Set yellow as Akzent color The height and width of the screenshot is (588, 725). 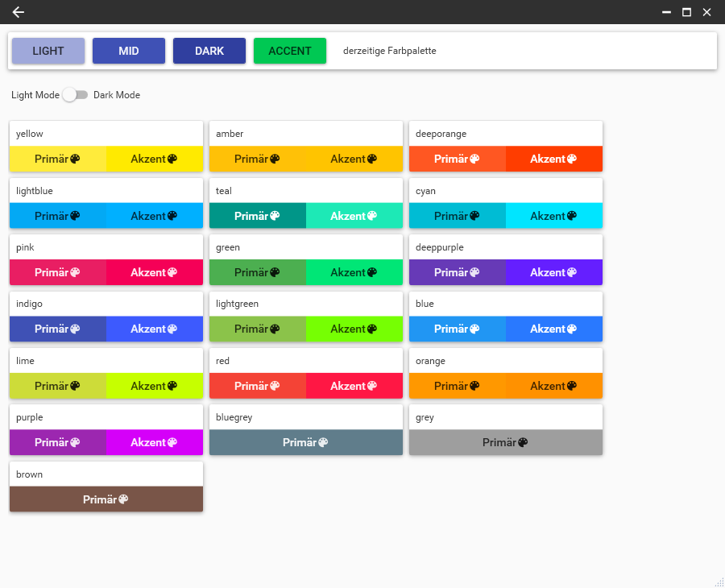[x=155, y=159]
